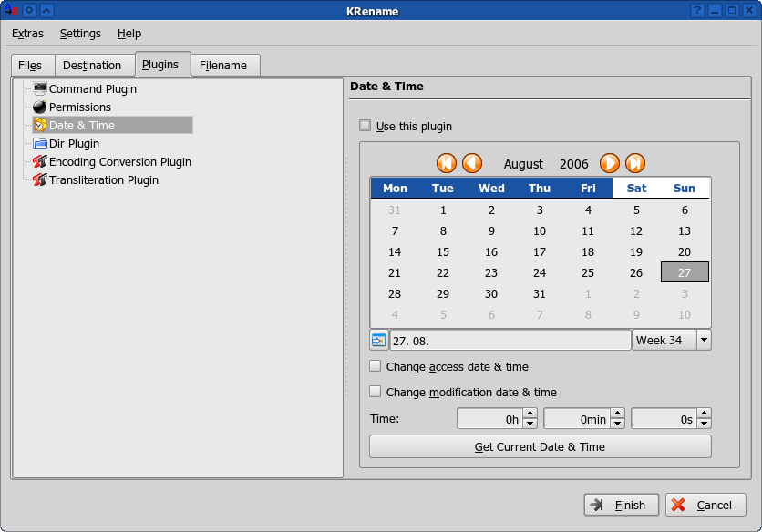Image resolution: width=762 pixels, height=532 pixels.
Task: Click the Dir Plugin folder icon
Action: point(40,143)
